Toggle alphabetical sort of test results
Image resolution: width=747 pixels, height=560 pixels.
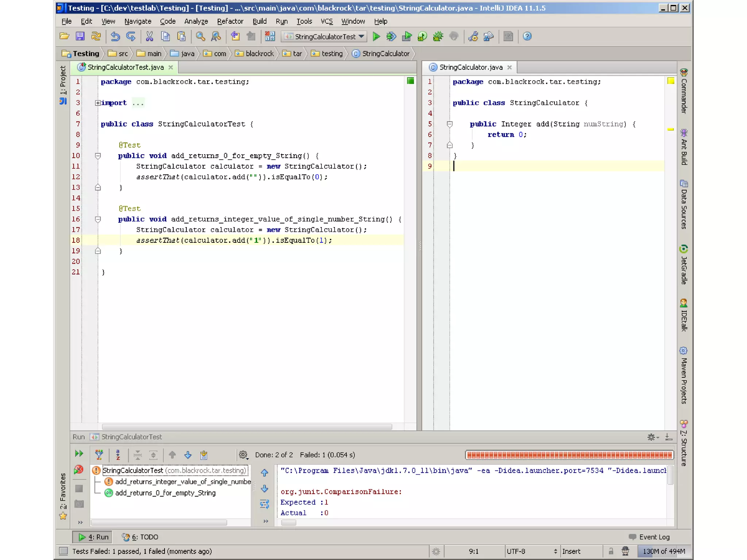[118, 455]
